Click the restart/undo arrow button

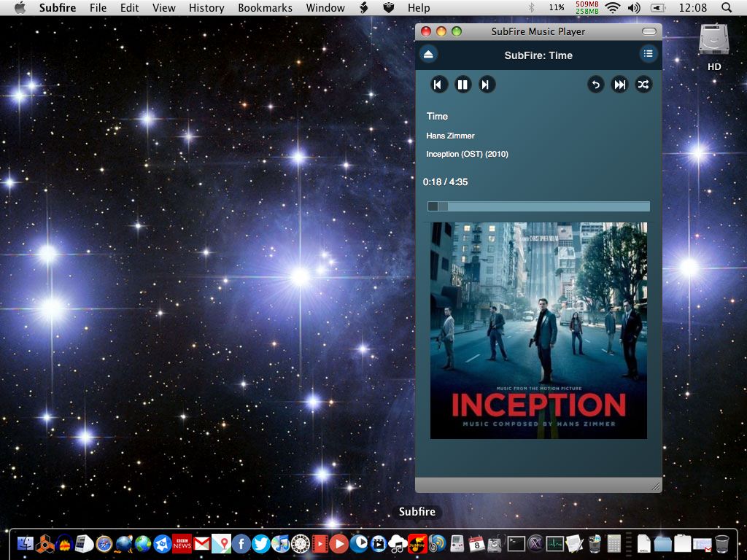pos(595,85)
